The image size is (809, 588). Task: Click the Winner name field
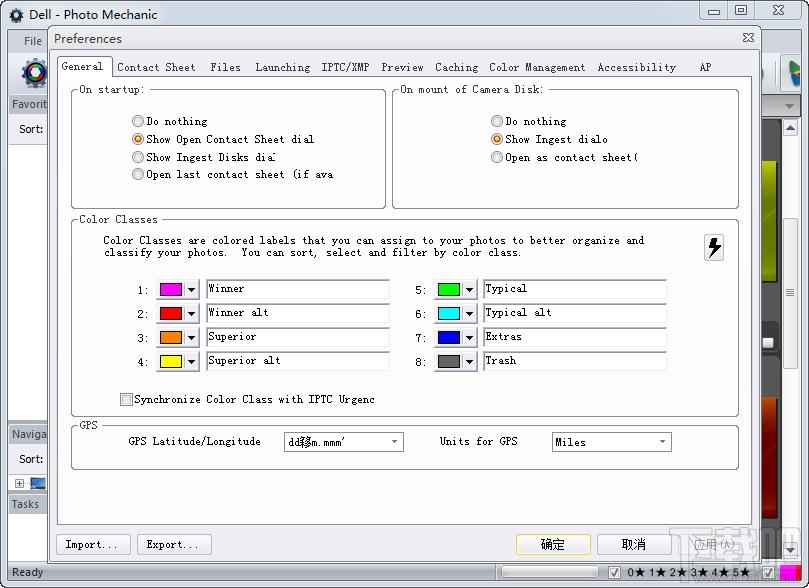pyautogui.click(x=298, y=289)
